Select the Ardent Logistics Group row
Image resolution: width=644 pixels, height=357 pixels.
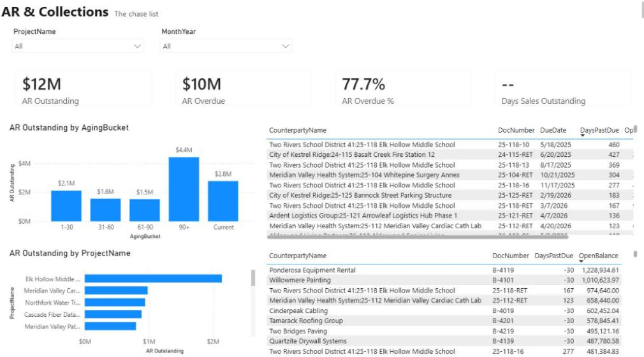(x=450, y=215)
